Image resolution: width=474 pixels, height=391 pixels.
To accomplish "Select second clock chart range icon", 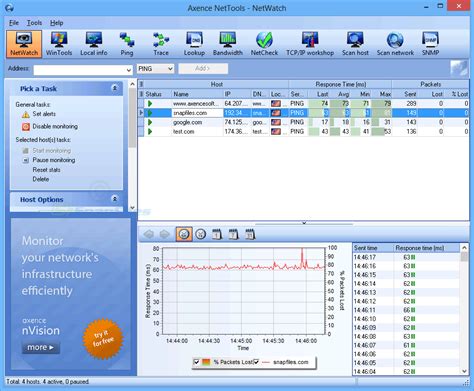I will pyautogui.click(x=200, y=234).
